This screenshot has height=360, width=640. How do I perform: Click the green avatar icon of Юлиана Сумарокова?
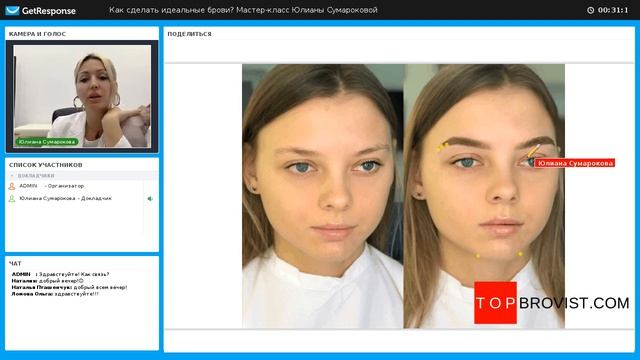12,199
